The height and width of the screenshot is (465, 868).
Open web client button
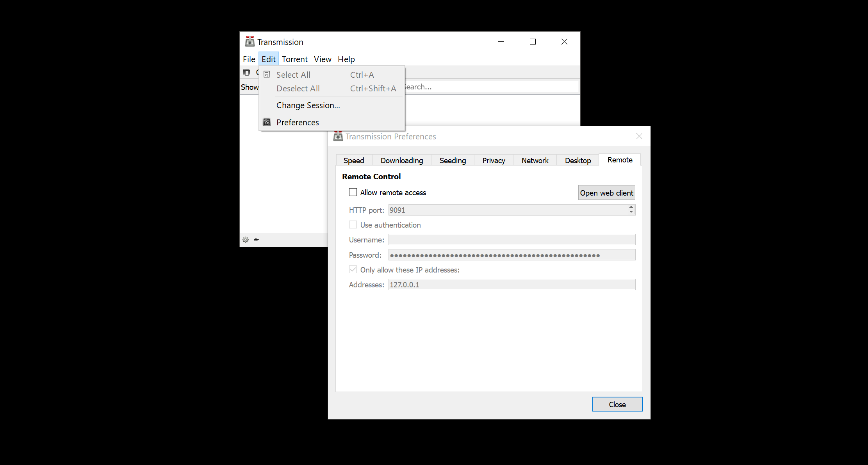tap(606, 193)
